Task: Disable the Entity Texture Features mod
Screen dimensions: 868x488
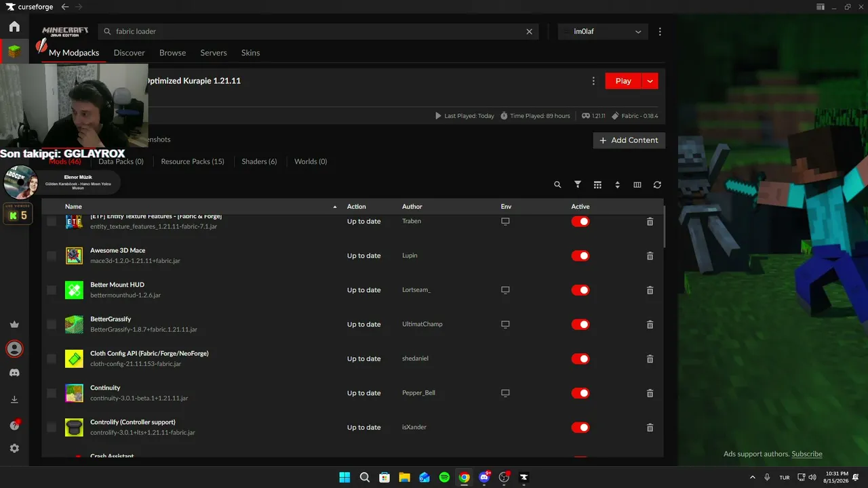Action: 580,222
